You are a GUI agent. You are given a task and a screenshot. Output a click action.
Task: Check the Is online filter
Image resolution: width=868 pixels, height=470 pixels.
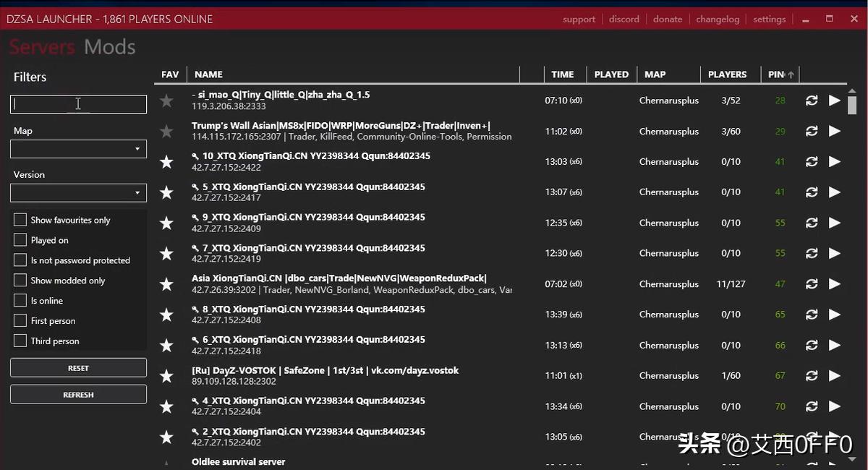click(x=20, y=301)
